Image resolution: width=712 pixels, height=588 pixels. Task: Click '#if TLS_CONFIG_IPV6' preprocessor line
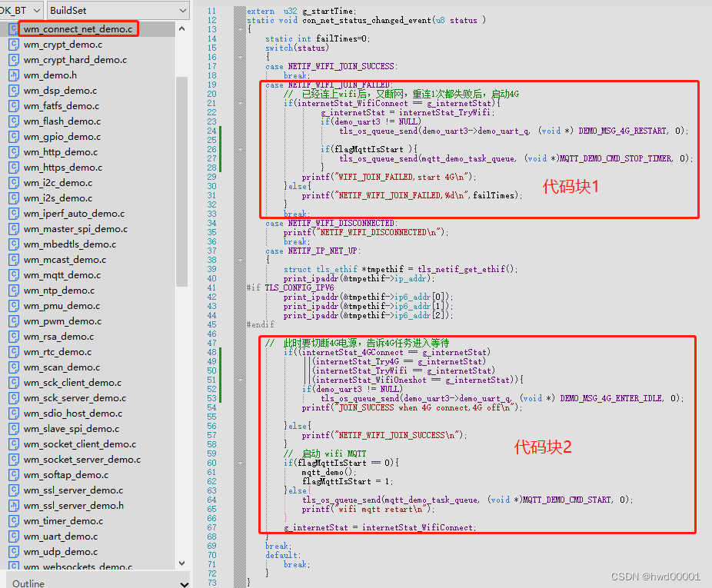290,287
